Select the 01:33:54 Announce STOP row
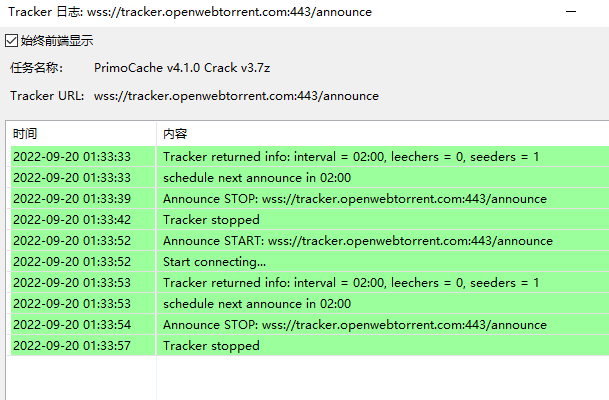This screenshot has width=609, height=400. (x=310, y=324)
